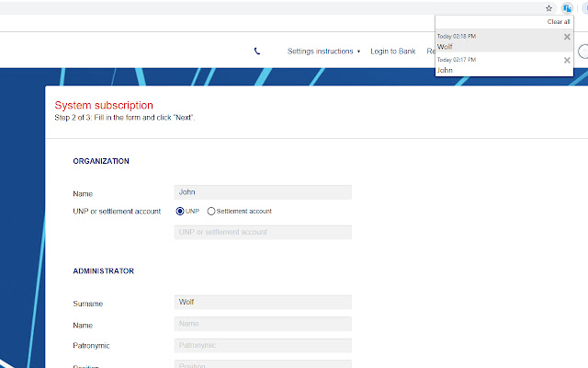Click the Patronymic field label
Screen dimensions: 588x368
click(x=91, y=346)
